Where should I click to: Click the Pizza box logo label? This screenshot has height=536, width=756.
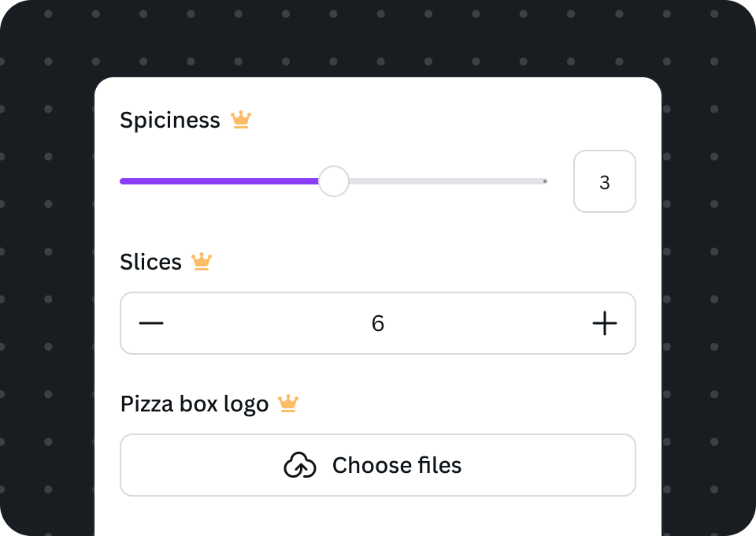click(195, 404)
